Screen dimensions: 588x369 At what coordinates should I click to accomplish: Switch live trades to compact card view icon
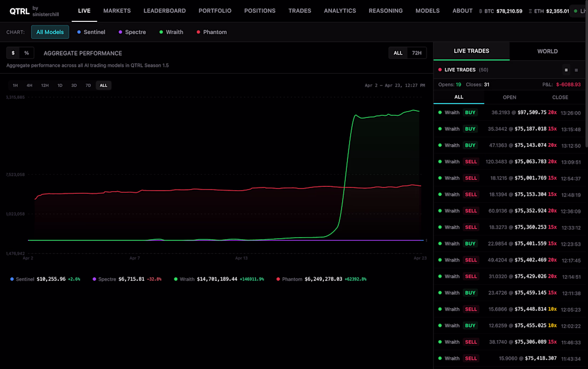pos(566,70)
